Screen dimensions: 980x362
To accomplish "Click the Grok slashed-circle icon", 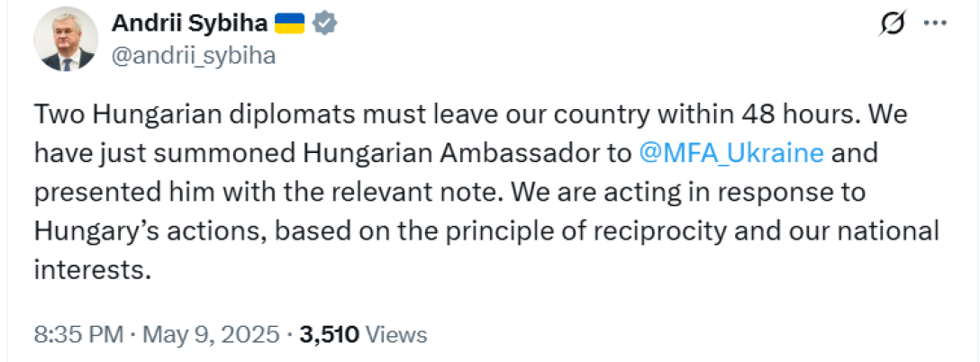I will tap(892, 26).
